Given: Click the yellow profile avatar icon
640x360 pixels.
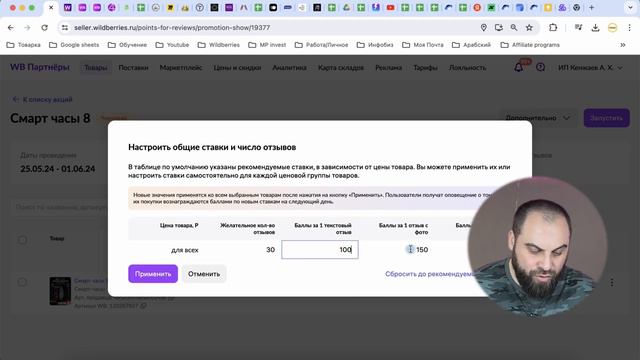Looking at the screenshot, I should point(613,28).
